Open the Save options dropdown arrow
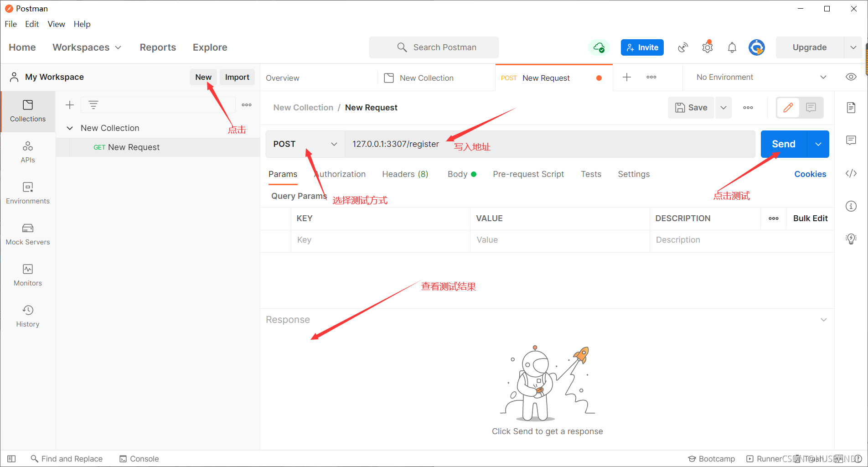The width and height of the screenshot is (868, 467). point(723,108)
